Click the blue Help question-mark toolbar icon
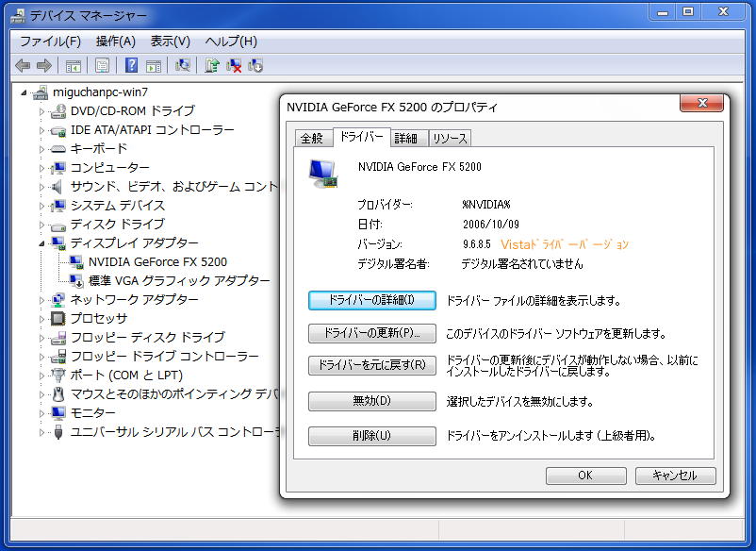756x551 pixels. (131, 65)
